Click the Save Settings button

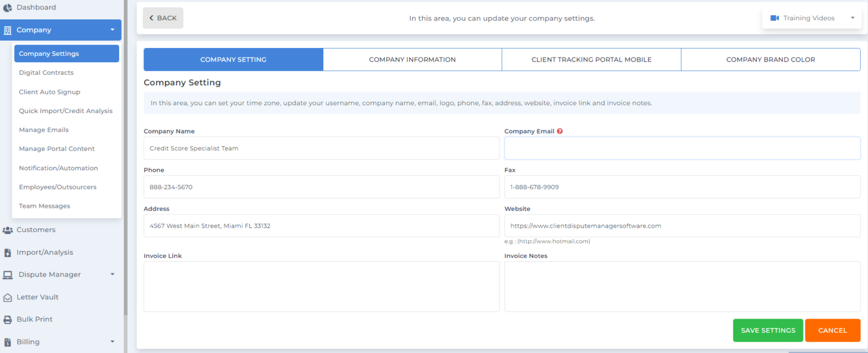coord(767,330)
